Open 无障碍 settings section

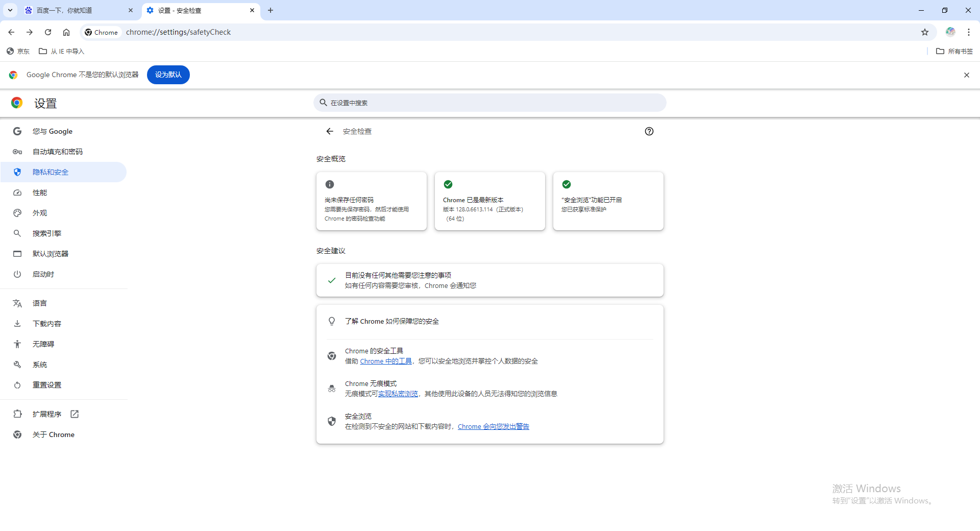click(x=63, y=344)
